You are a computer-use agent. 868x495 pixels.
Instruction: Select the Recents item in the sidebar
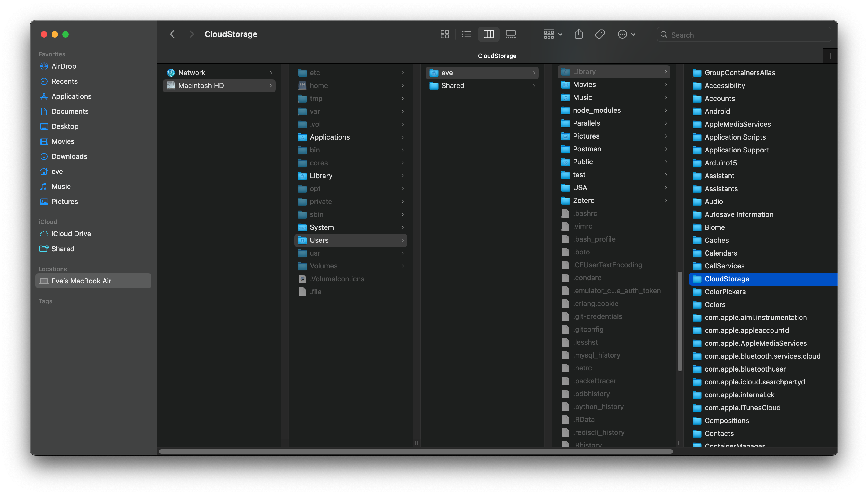65,81
